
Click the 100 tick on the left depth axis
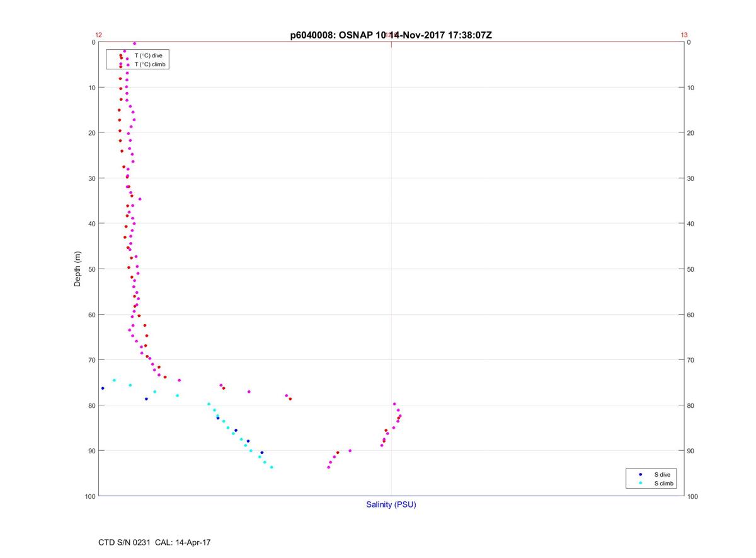[x=89, y=496]
